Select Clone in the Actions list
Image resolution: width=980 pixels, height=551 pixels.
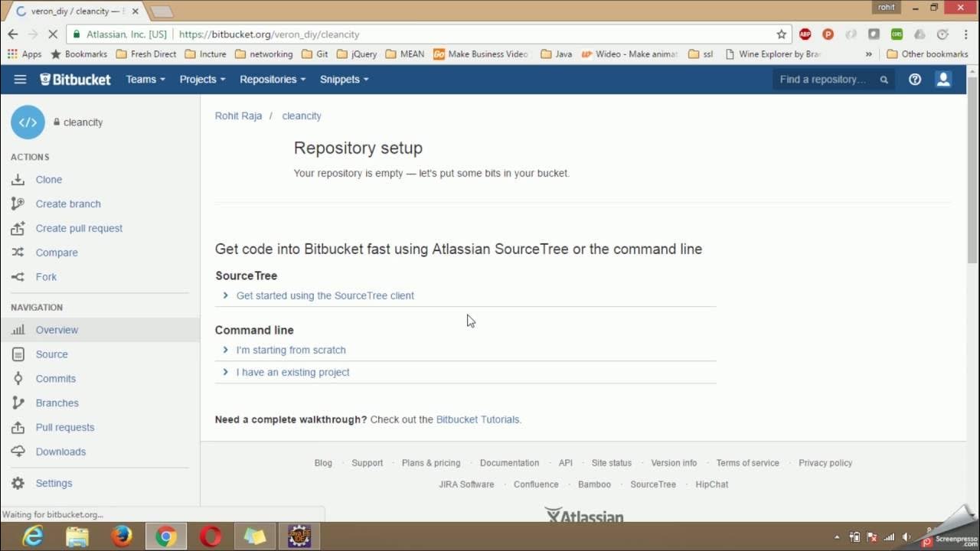click(49, 180)
